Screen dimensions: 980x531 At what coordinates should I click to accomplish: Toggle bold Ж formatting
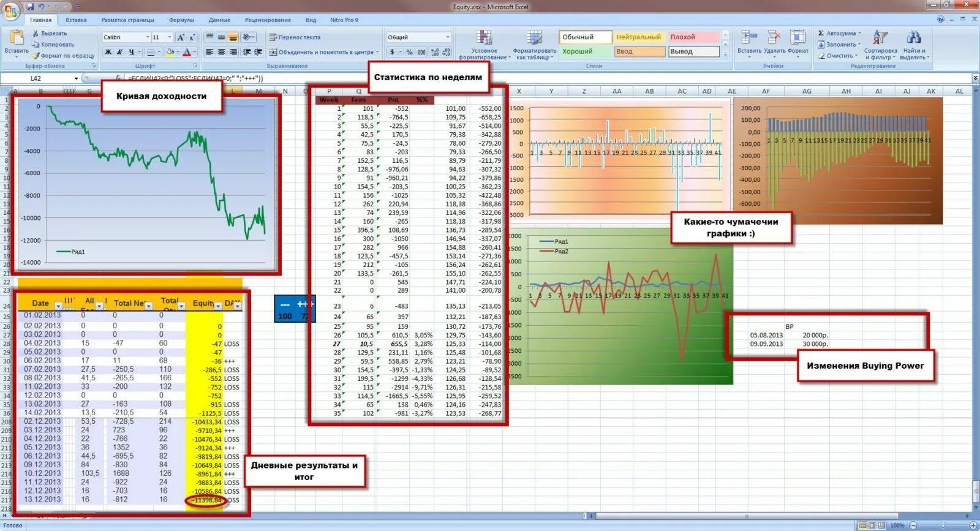point(108,52)
